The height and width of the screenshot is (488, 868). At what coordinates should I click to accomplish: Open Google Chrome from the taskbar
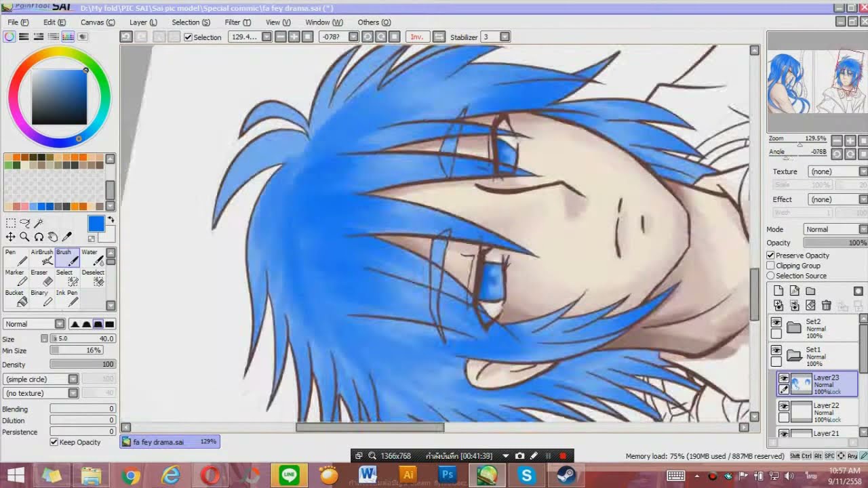pyautogui.click(x=131, y=475)
